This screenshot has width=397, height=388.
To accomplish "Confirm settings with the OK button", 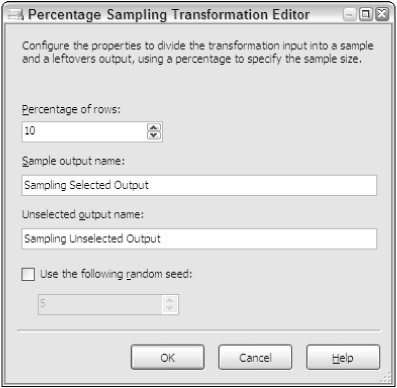I will (167, 357).
